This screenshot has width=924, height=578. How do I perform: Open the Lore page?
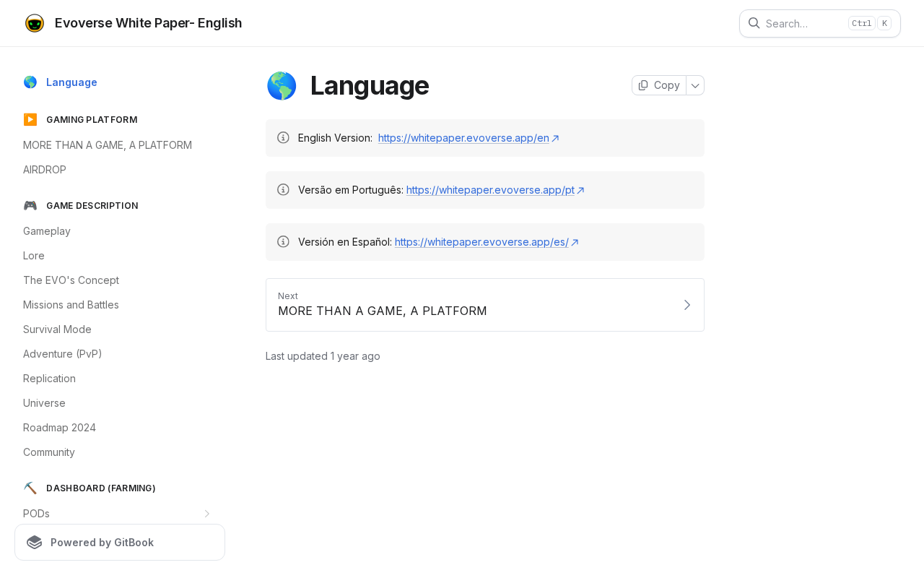pos(34,256)
